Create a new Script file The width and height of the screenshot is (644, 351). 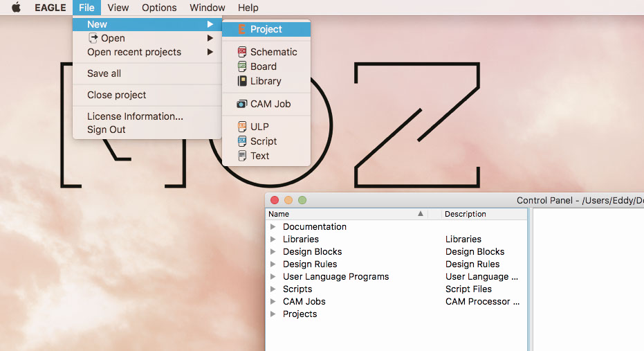click(266, 141)
